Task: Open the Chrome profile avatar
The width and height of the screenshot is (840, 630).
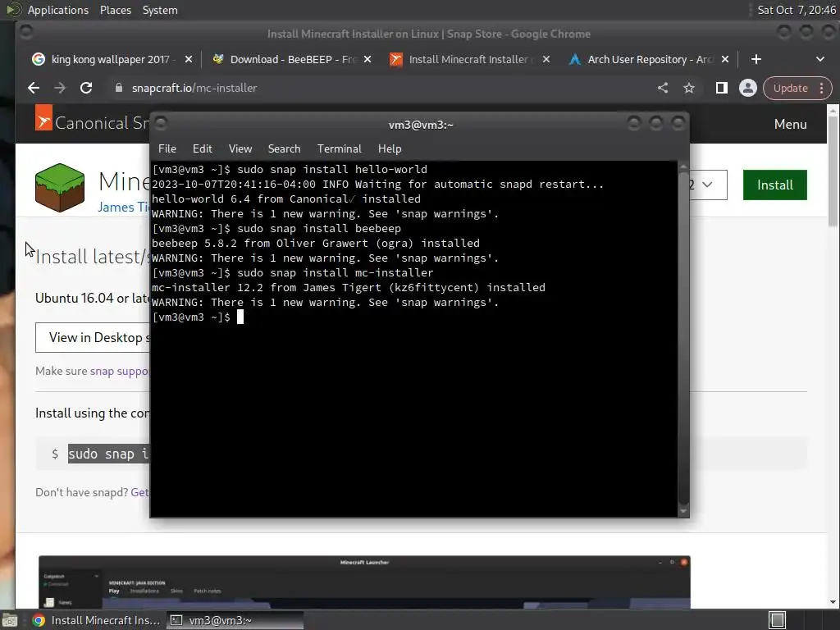Action: pyautogui.click(x=748, y=88)
